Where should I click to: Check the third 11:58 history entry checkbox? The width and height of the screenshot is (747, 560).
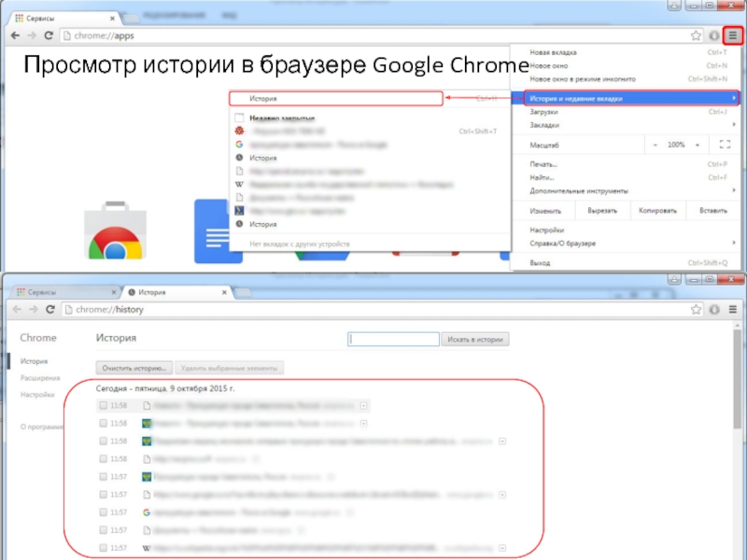click(x=103, y=441)
